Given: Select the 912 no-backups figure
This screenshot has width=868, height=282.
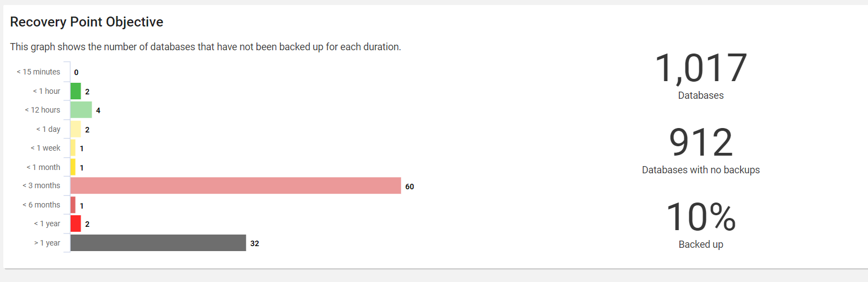Looking at the screenshot, I should [x=700, y=142].
